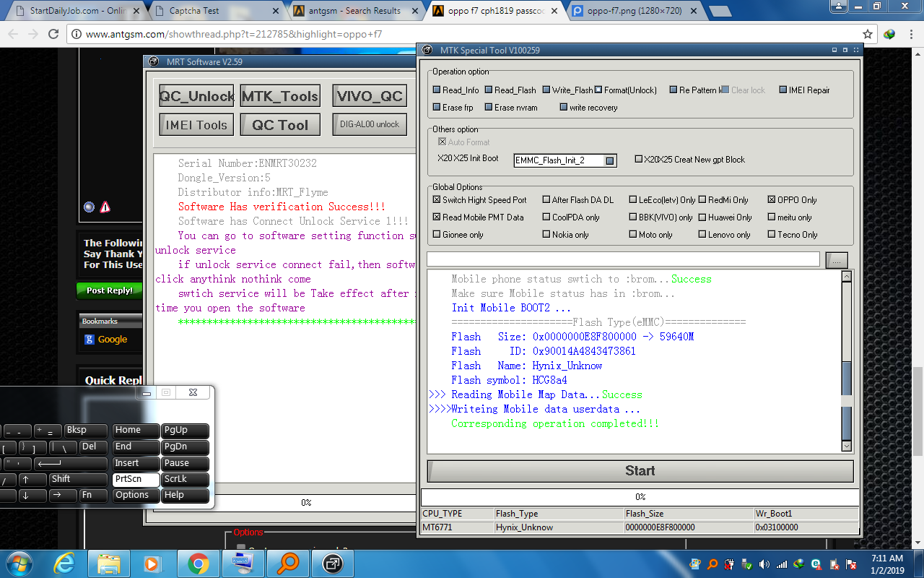924x578 pixels.
Task: Launch Internet Explorer from taskbar
Action: pos(65,564)
